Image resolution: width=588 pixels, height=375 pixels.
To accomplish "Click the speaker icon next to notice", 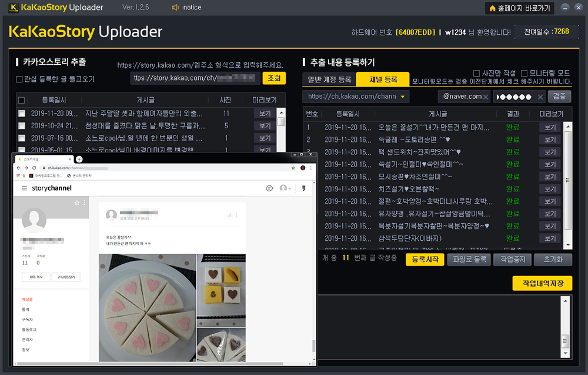I will coord(175,8).
